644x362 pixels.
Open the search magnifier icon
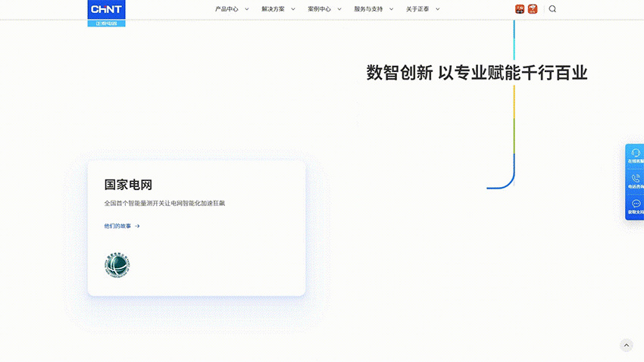(552, 9)
